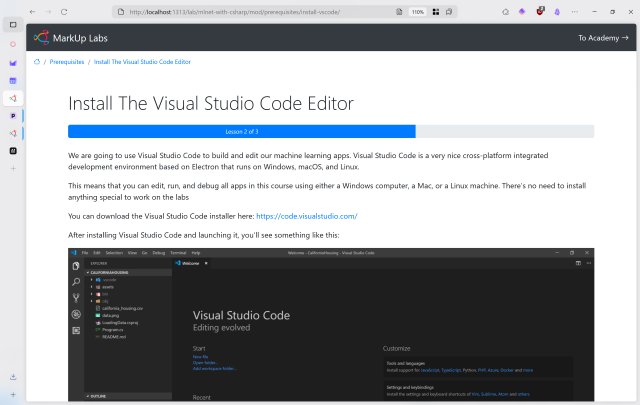Image resolution: width=640 pixels, height=405 pixels.
Task: Open site information icon in address bar
Action: point(121,12)
